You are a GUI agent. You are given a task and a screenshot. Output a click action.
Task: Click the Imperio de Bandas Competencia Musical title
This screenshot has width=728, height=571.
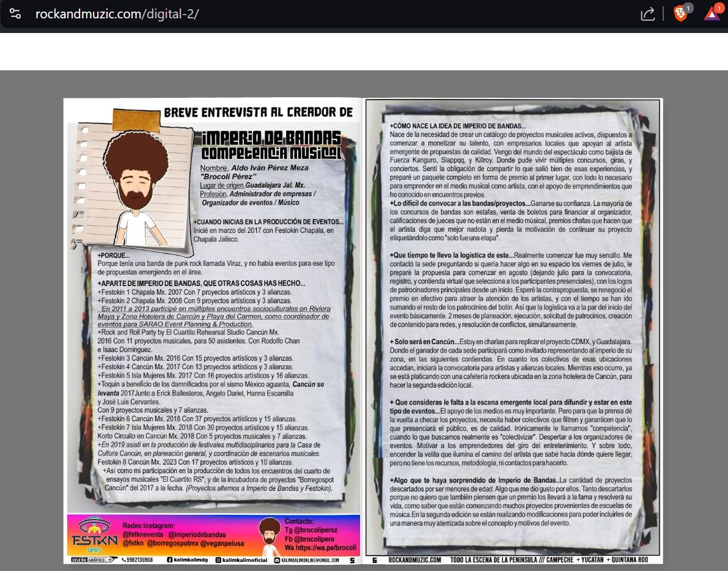(271, 145)
